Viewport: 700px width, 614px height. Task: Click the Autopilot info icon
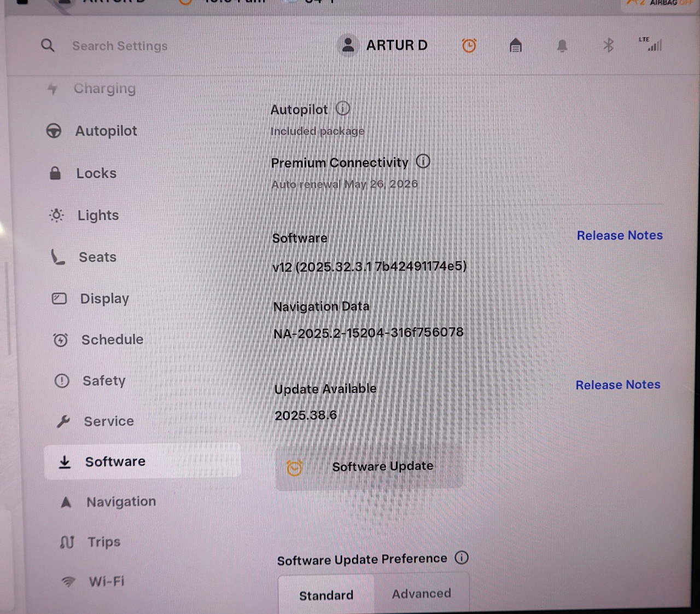click(343, 109)
